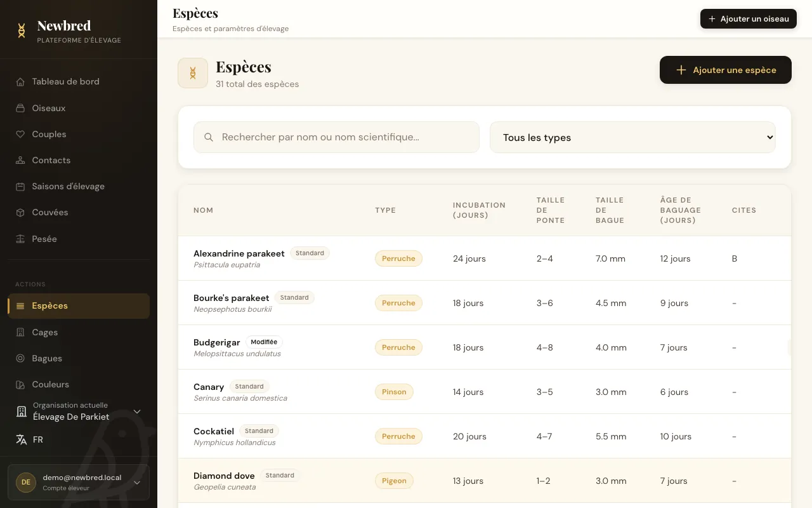The image size is (812, 508).
Task: Click the DE user avatar
Action: coord(26,482)
